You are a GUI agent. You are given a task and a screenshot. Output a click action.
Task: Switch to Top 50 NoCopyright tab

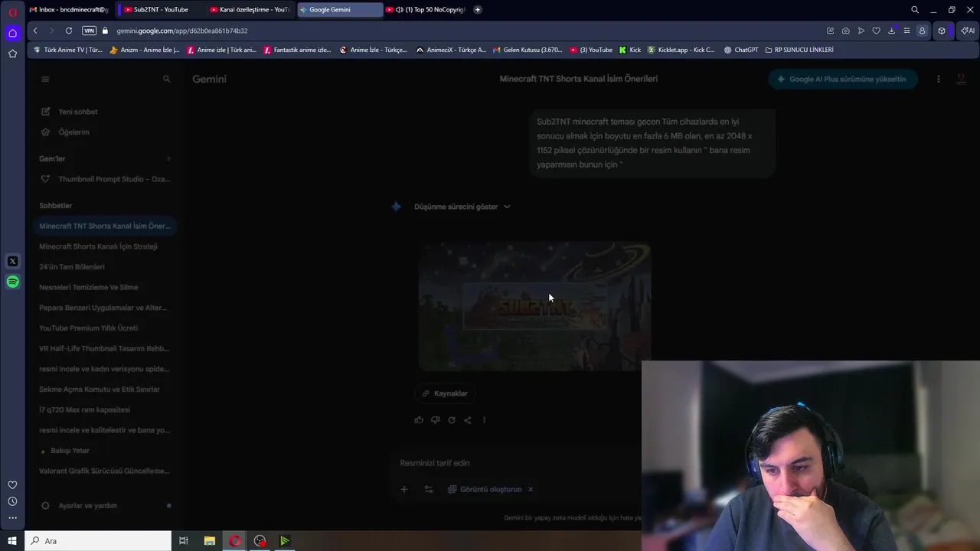point(426,9)
